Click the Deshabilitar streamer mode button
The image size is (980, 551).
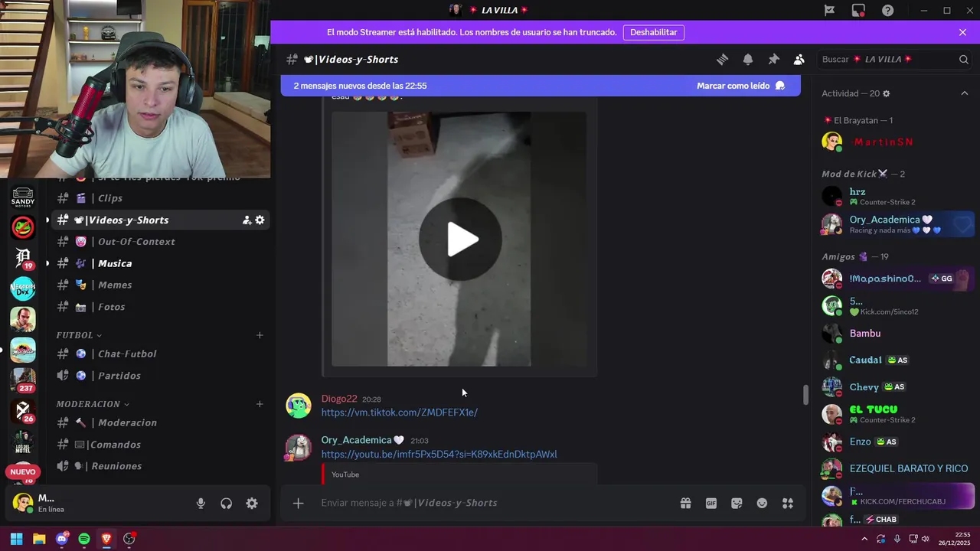(x=654, y=32)
